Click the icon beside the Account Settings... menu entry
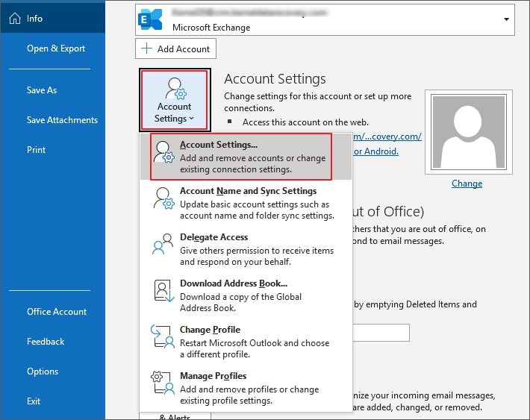This screenshot has height=420, width=530. tap(164, 152)
